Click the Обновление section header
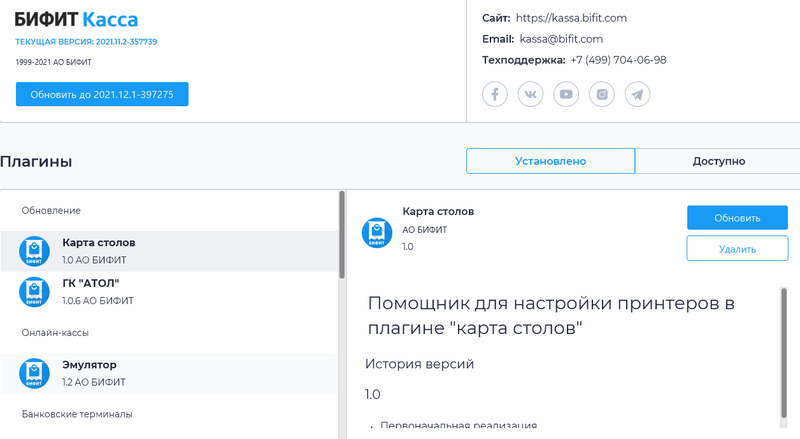Viewport: 800px width, 439px height. [51, 211]
